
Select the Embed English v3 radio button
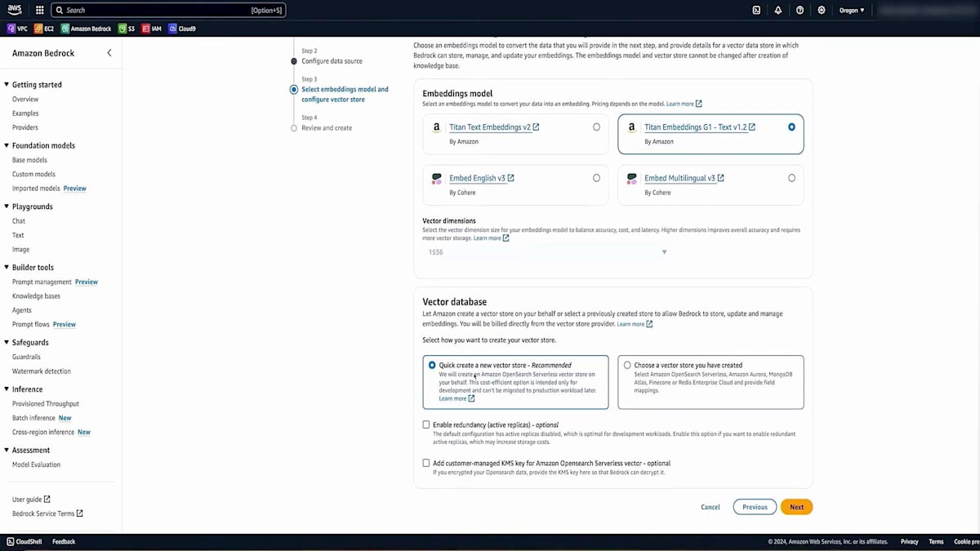tap(596, 178)
